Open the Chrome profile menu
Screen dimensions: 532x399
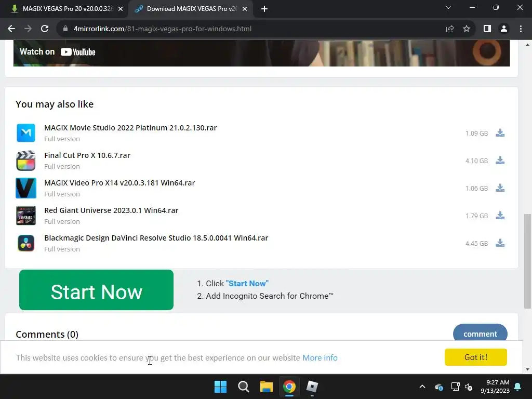(504, 29)
